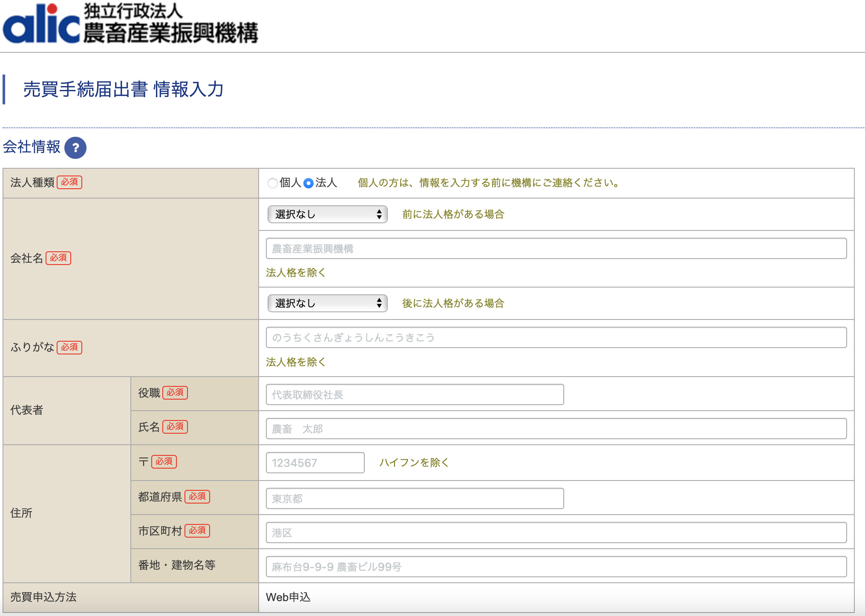This screenshot has height=616, width=865.
Task: Click the 代表者 label
Action: click(x=26, y=410)
